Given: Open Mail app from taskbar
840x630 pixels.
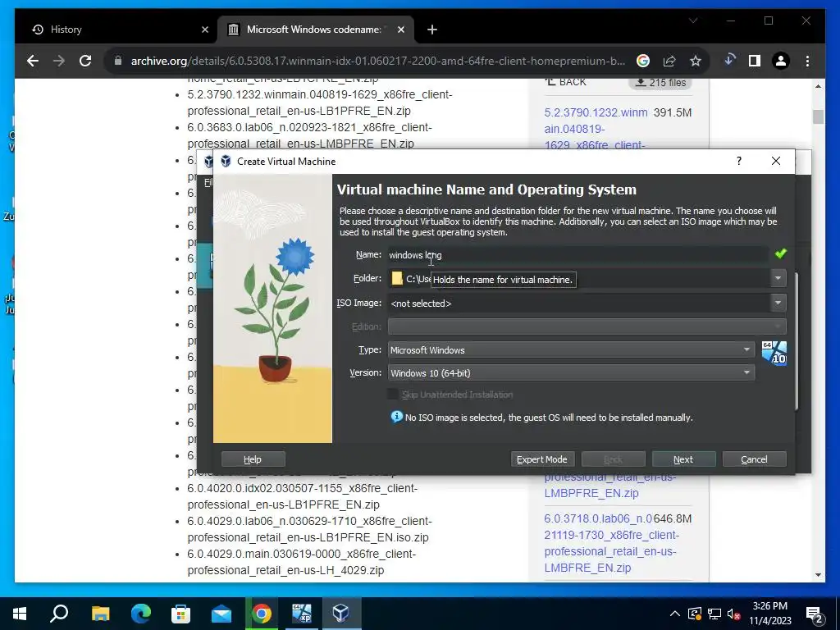Looking at the screenshot, I should coord(221,614).
